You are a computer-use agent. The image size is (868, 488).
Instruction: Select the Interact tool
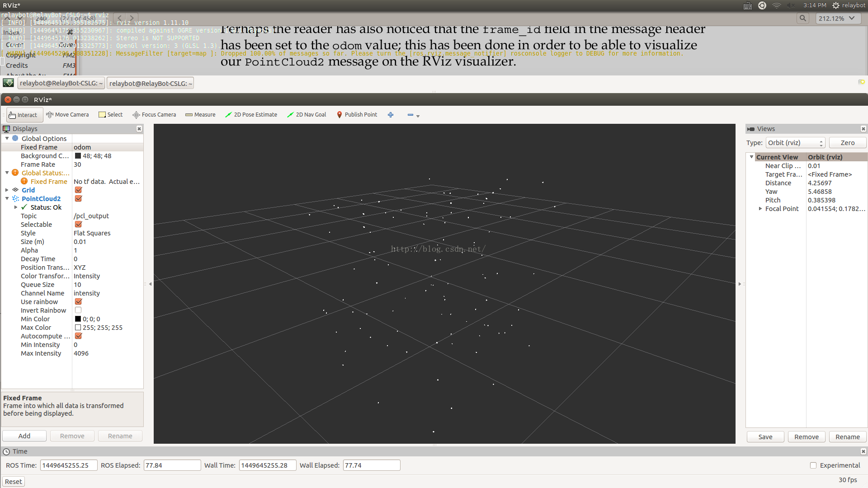[x=24, y=115]
